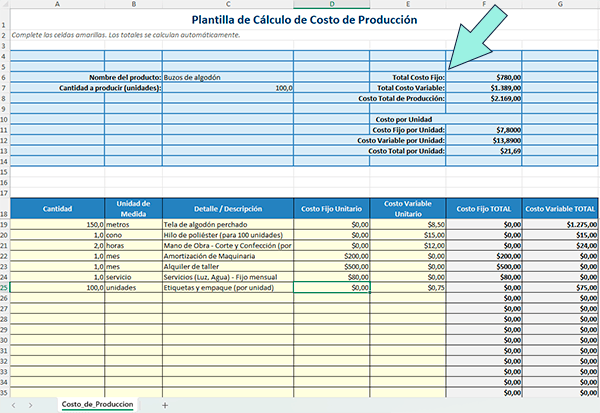This screenshot has width=600, height=413.
Task: Select column D header
Action: (331, 4)
